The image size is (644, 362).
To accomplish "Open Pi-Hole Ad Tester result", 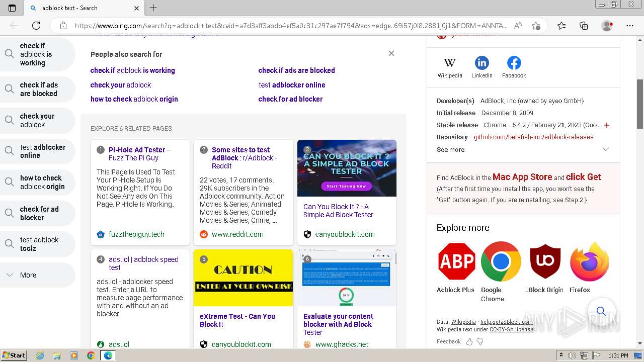I will 139,154.
